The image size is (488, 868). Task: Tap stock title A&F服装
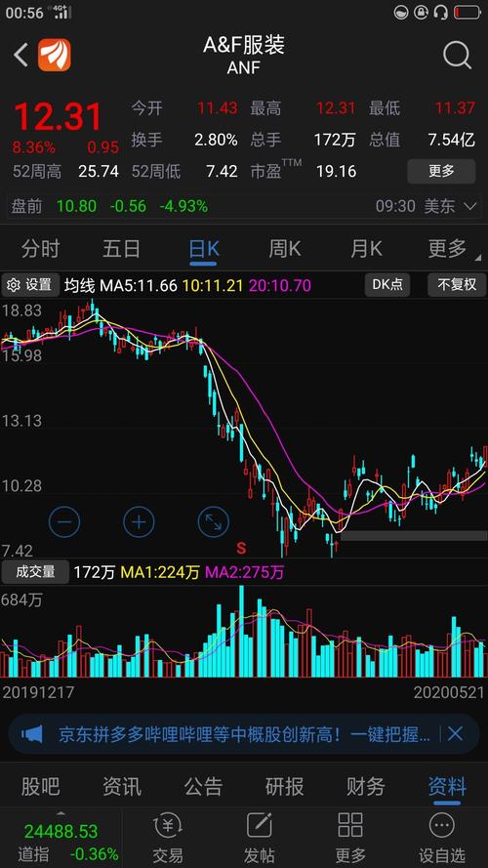click(243, 45)
